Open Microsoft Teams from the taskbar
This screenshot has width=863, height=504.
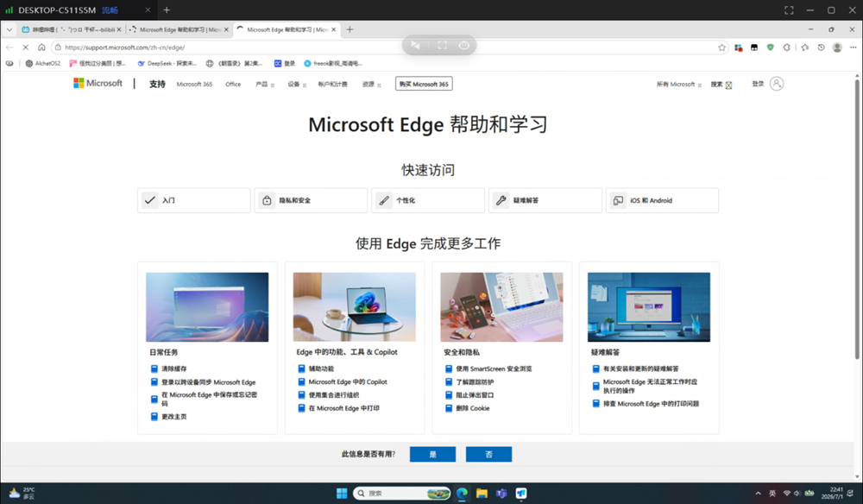tap(501, 493)
